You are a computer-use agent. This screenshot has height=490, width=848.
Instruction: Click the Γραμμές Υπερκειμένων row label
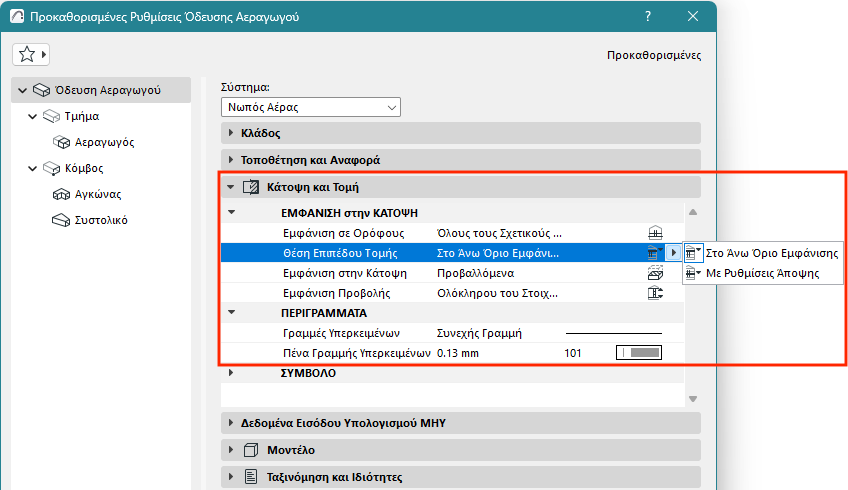[341, 333]
